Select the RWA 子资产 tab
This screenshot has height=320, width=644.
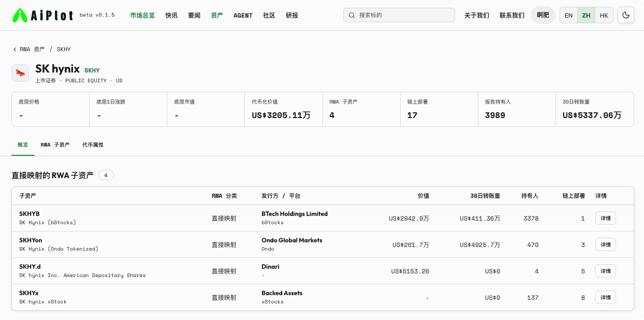55,144
